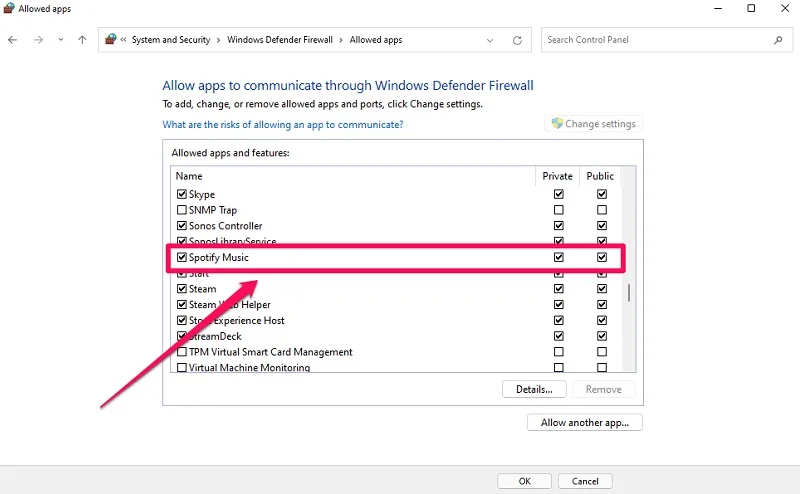Refresh the Allowed apps page

[517, 40]
